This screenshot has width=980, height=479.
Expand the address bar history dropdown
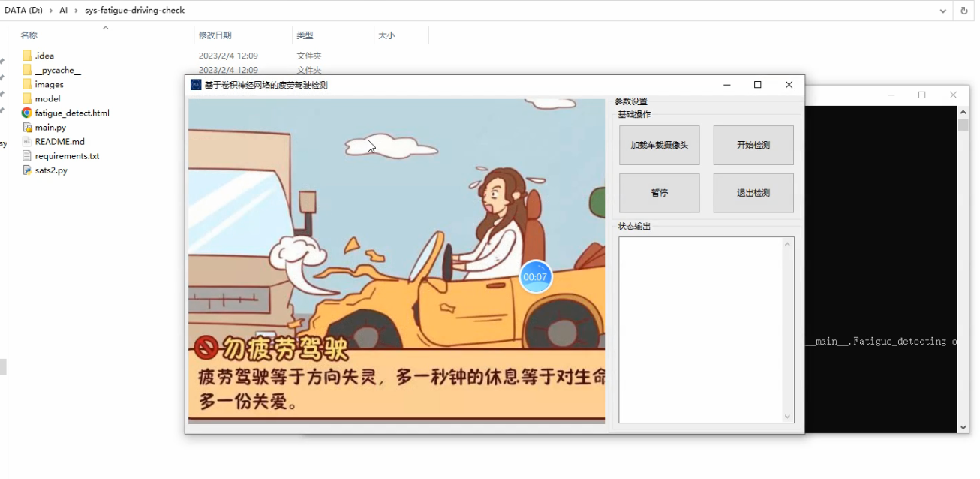(x=943, y=11)
